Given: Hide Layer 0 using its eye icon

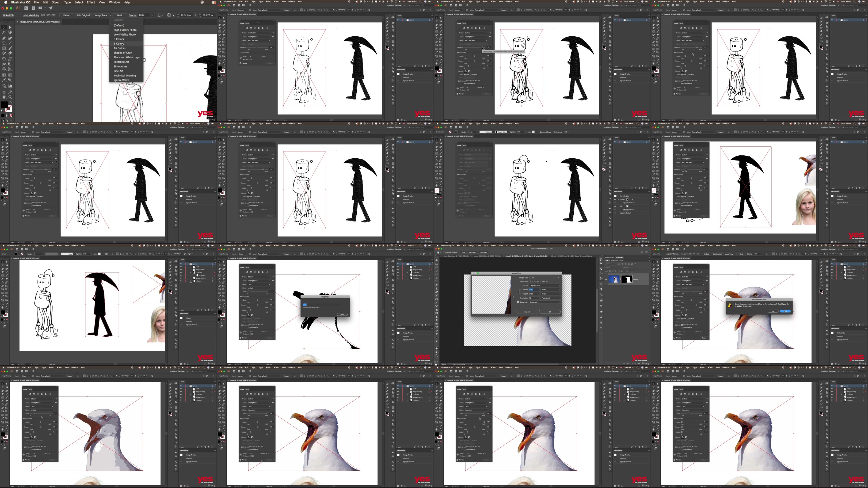Looking at the screenshot, I should click(x=606, y=279).
